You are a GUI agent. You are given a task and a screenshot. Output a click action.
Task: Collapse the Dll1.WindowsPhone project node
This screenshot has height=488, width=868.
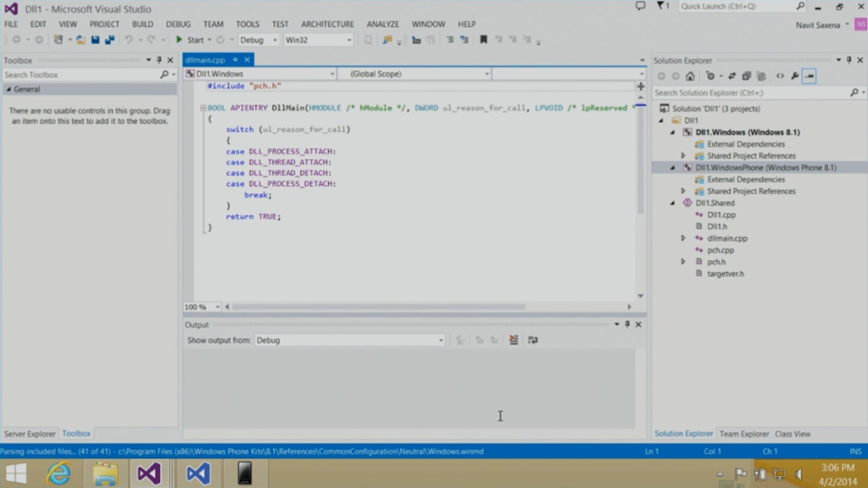coord(672,168)
